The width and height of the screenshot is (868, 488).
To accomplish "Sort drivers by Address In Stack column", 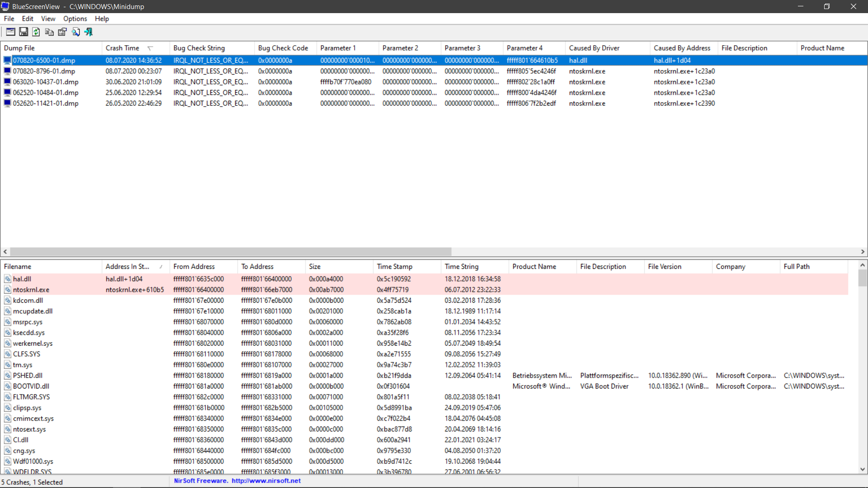I will point(127,267).
